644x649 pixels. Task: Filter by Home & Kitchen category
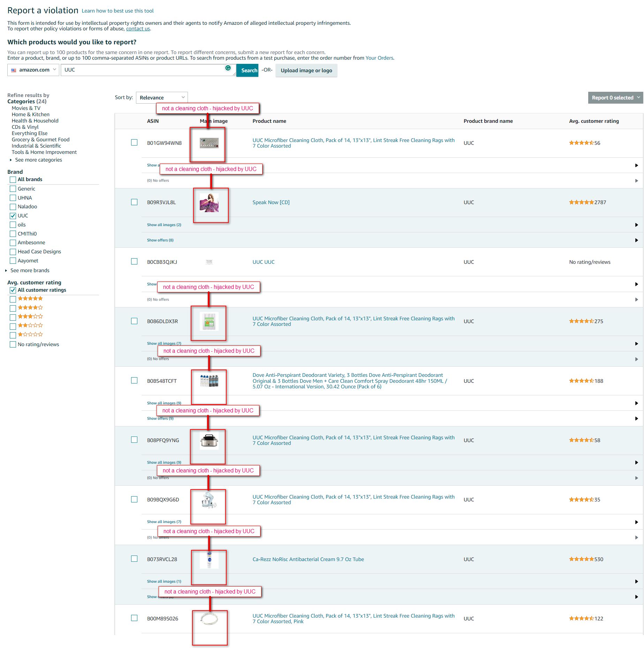coord(31,114)
